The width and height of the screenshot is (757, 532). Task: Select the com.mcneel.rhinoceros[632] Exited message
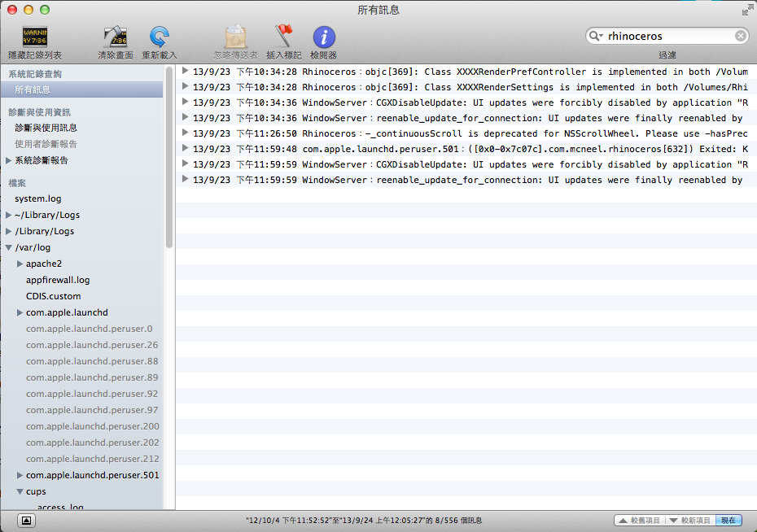pyautogui.click(x=466, y=149)
